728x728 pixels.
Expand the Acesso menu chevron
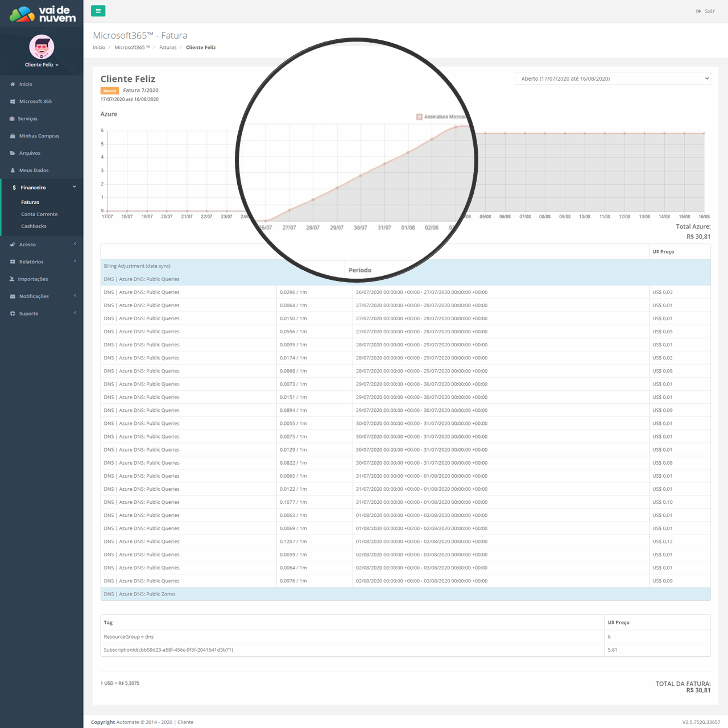[75, 244]
